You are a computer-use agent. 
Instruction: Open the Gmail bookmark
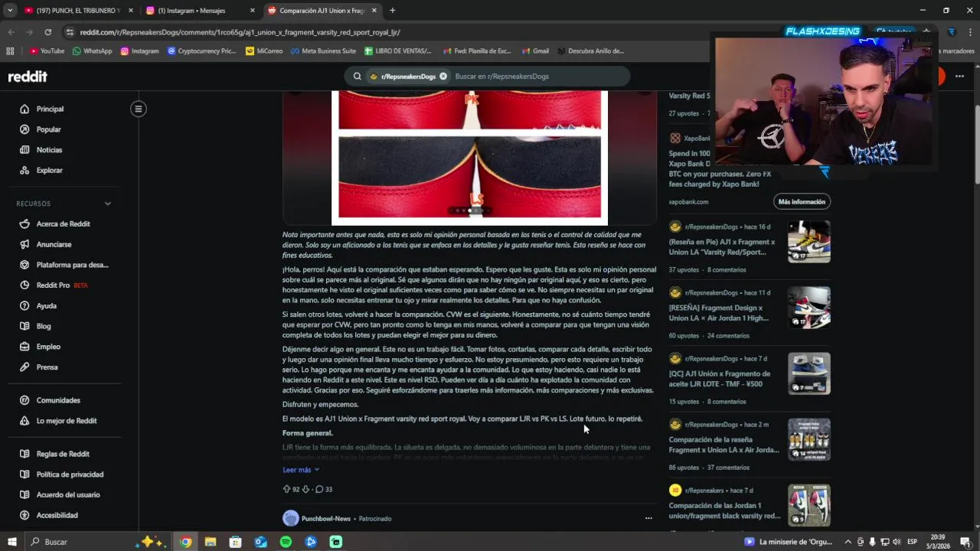click(534, 51)
